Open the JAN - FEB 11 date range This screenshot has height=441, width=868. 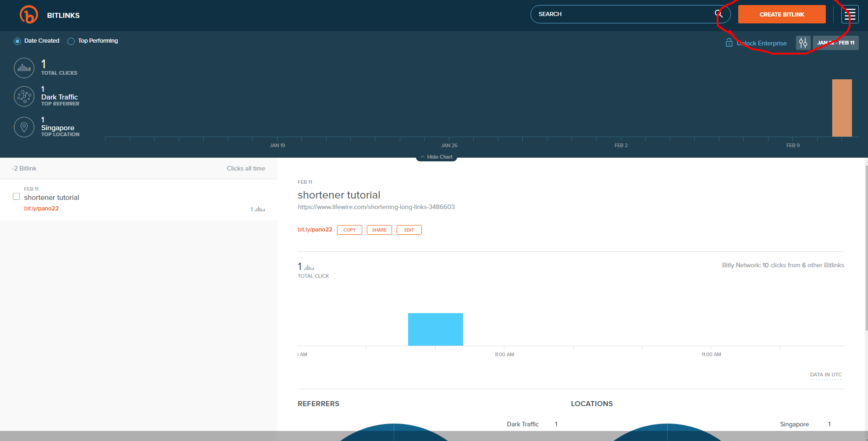point(835,43)
